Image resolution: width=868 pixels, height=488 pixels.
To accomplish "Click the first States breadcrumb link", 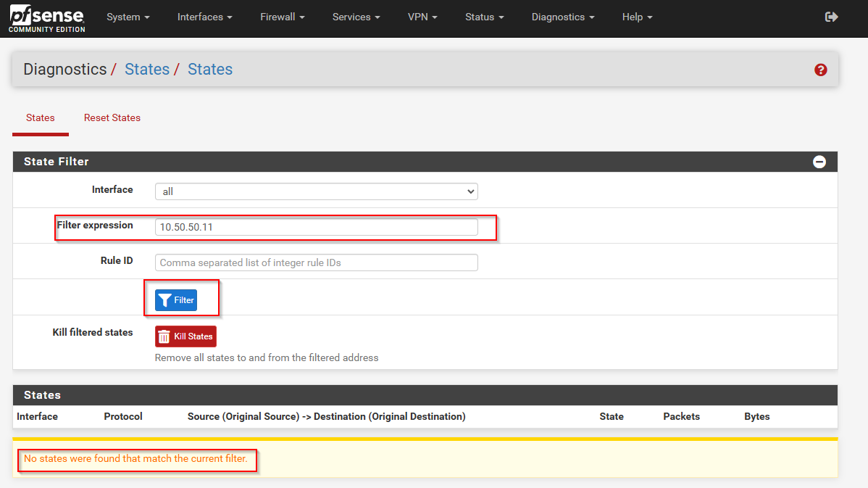I will 146,70.
